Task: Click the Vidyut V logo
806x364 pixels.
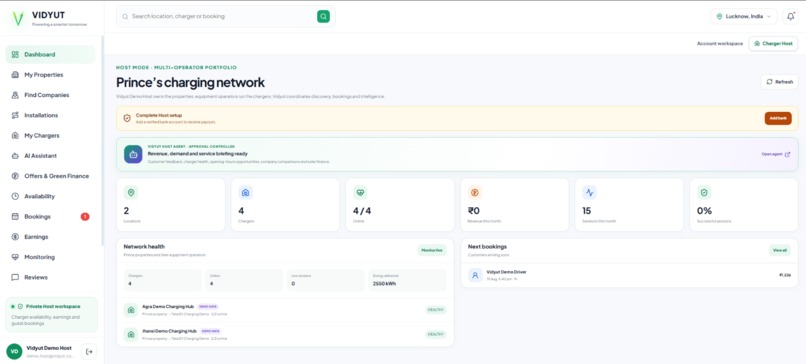Action: click(x=18, y=19)
